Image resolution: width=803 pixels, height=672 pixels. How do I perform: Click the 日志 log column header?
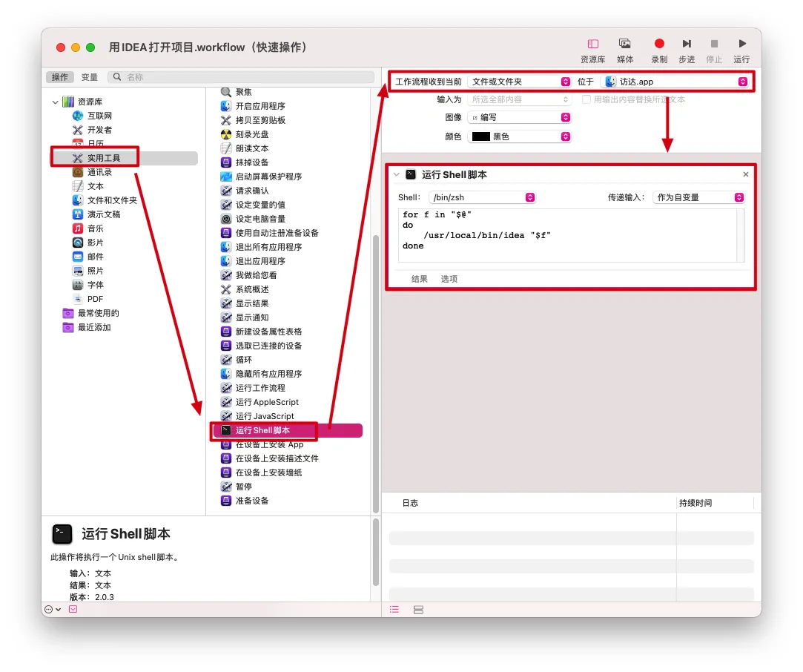point(410,503)
